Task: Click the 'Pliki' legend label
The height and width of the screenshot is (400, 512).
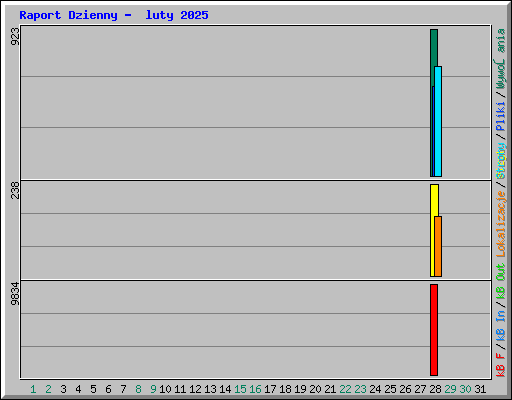Action: coord(500,117)
